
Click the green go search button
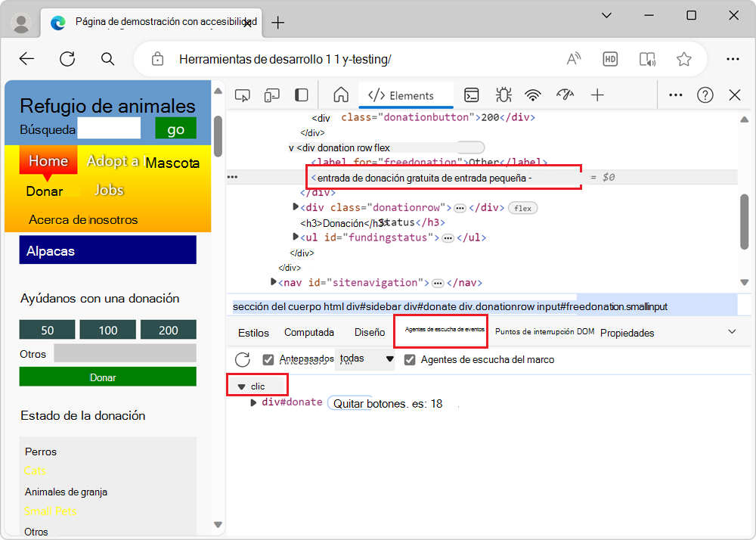click(175, 129)
